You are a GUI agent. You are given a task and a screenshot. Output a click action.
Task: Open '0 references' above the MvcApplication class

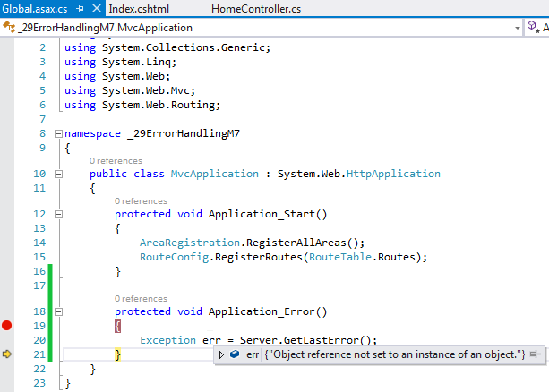tap(116, 161)
